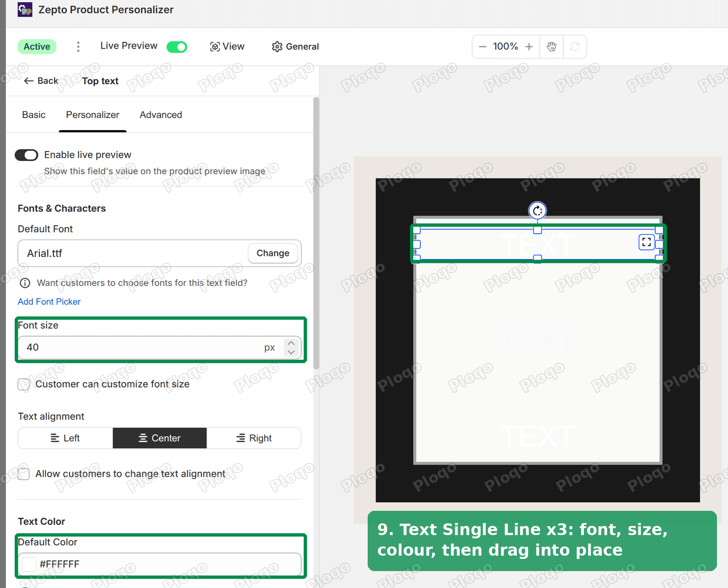Click the expand icon inside the text box
The image size is (728, 588).
tap(647, 242)
